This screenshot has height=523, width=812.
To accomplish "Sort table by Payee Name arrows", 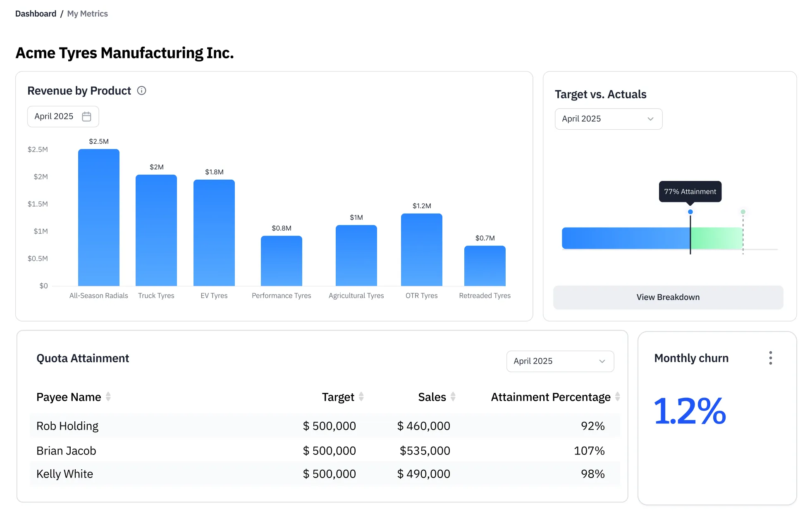I will coord(108,397).
